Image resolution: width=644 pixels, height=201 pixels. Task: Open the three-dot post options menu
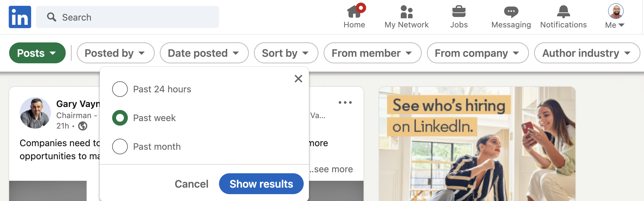pyautogui.click(x=345, y=102)
